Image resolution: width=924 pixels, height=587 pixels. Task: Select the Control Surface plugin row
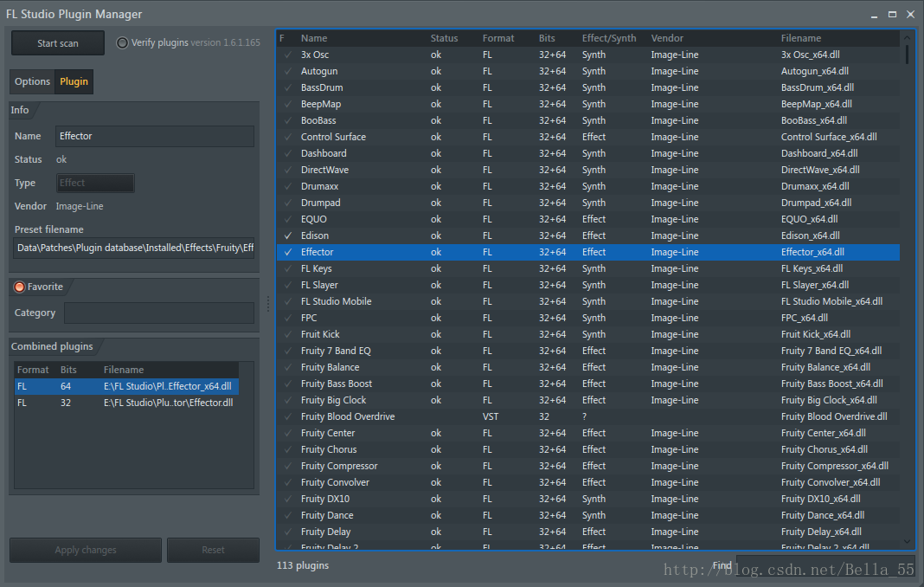tap(588, 137)
